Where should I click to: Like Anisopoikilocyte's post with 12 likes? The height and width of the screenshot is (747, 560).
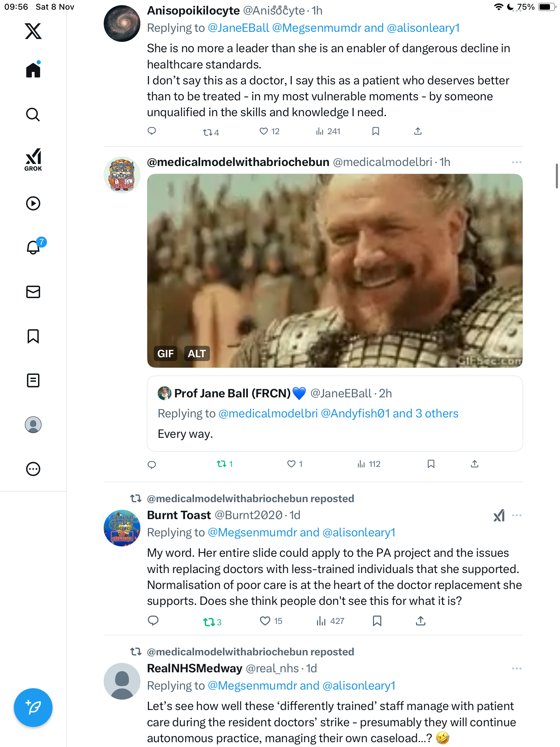[x=264, y=131]
